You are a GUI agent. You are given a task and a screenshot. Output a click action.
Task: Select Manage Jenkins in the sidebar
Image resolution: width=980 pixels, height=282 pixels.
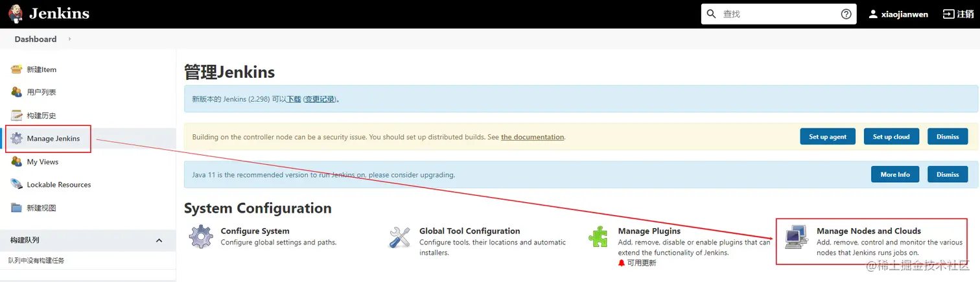click(53, 139)
